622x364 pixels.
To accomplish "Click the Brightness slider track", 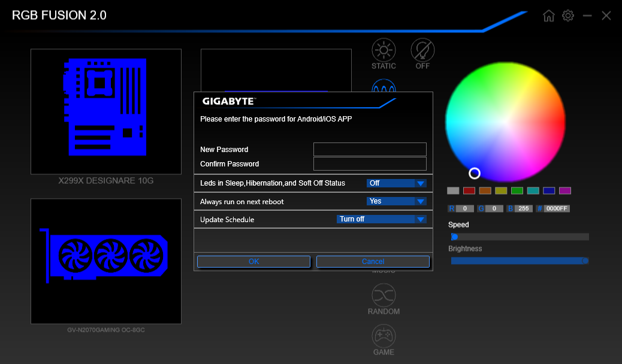I will point(520,261).
